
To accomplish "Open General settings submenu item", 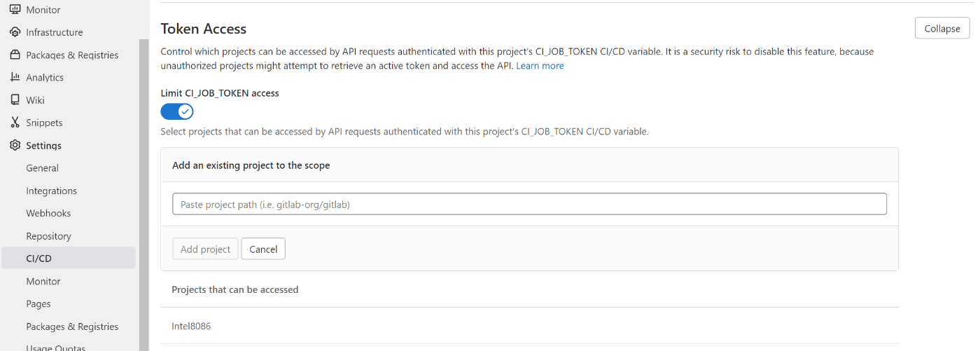I will tap(42, 168).
